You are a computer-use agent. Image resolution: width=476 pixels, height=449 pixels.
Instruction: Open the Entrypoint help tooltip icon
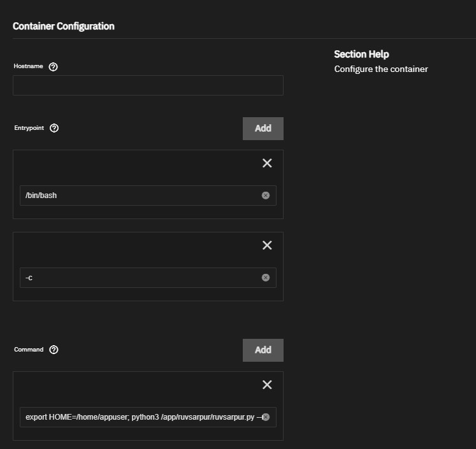pyautogui.click(x=54, y=128)
